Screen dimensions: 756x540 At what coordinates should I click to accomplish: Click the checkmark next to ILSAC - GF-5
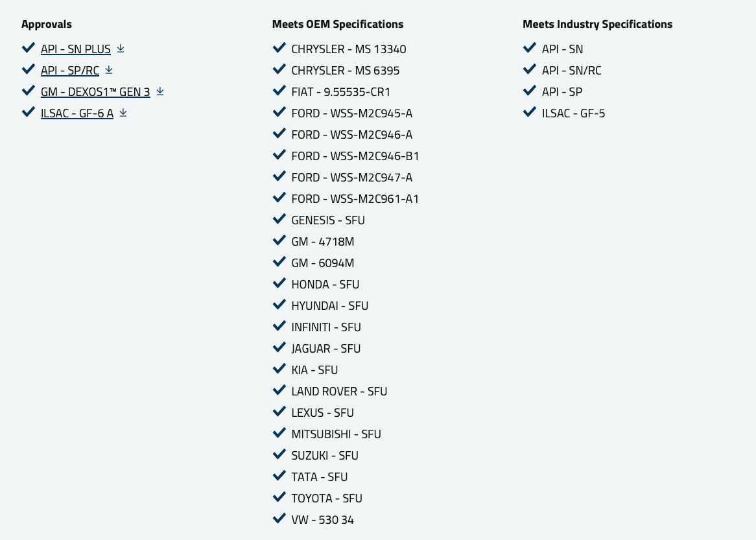pos(529,112)
